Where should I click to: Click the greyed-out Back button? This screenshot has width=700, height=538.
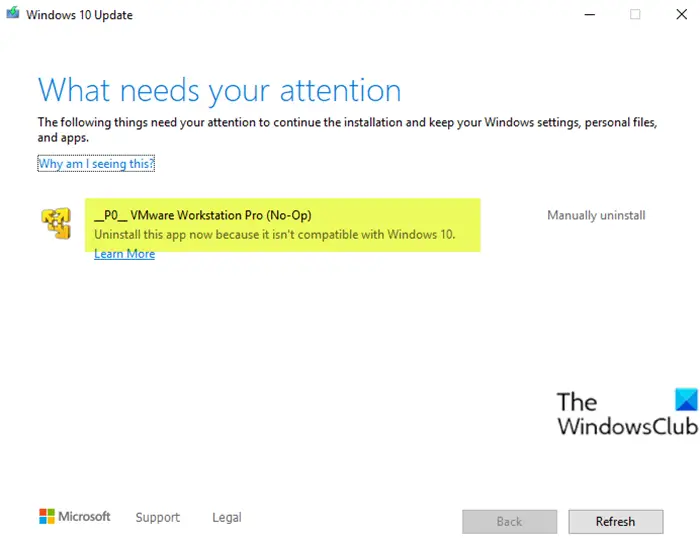tap(509, 521)
